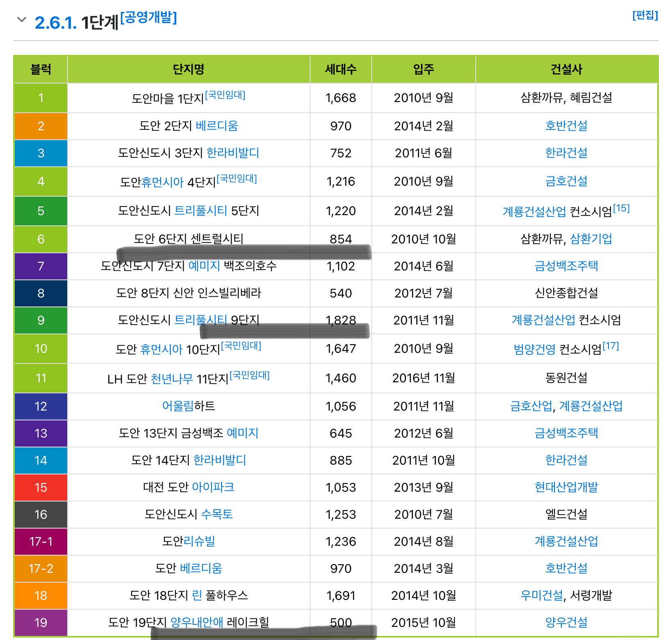Viewport: 672px width, 640px height.
Task: Click the 건설사 column header
Action: [566, 69]
